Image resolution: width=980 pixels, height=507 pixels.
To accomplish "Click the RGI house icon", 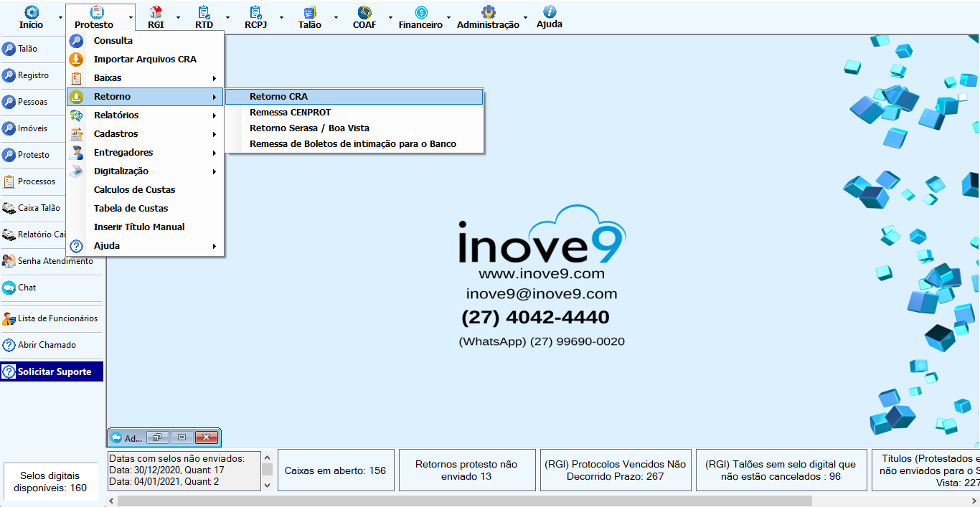I will pyautogui.click(x=156, y=12).
